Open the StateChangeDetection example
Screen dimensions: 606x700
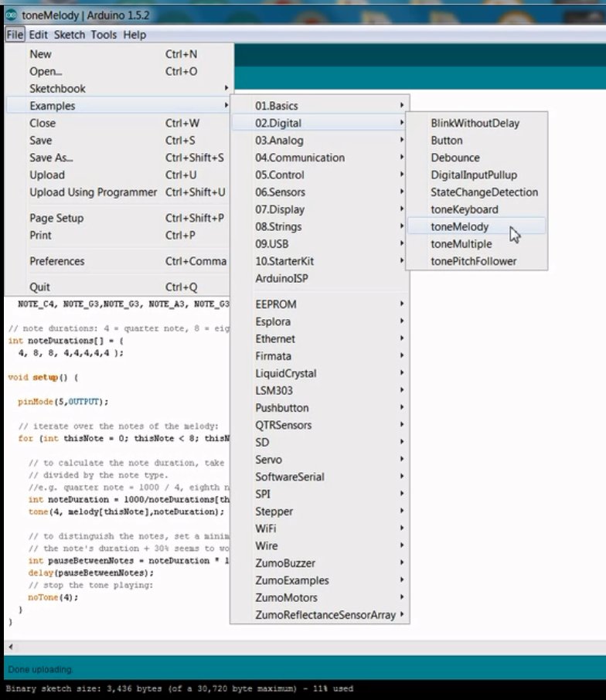476,192
